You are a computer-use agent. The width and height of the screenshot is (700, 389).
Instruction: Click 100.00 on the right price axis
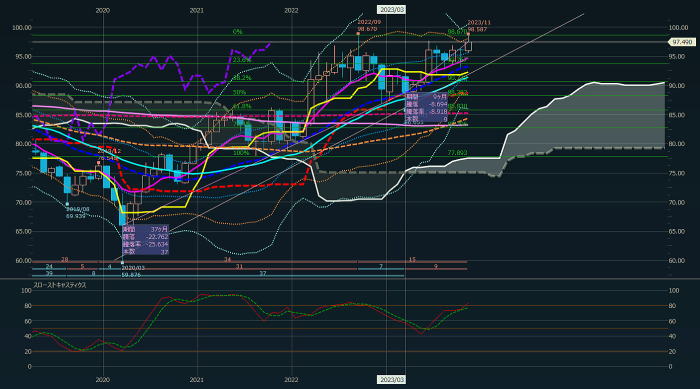coord(678,28)
